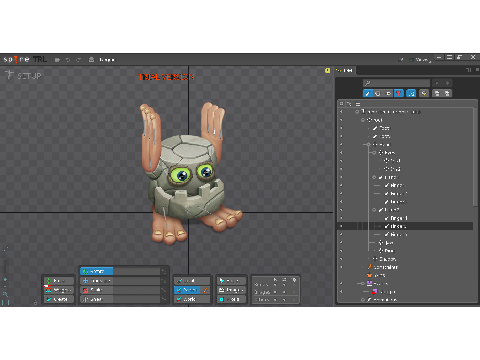Click the tree search input field
480x360 pixels.
coord(396,83)
